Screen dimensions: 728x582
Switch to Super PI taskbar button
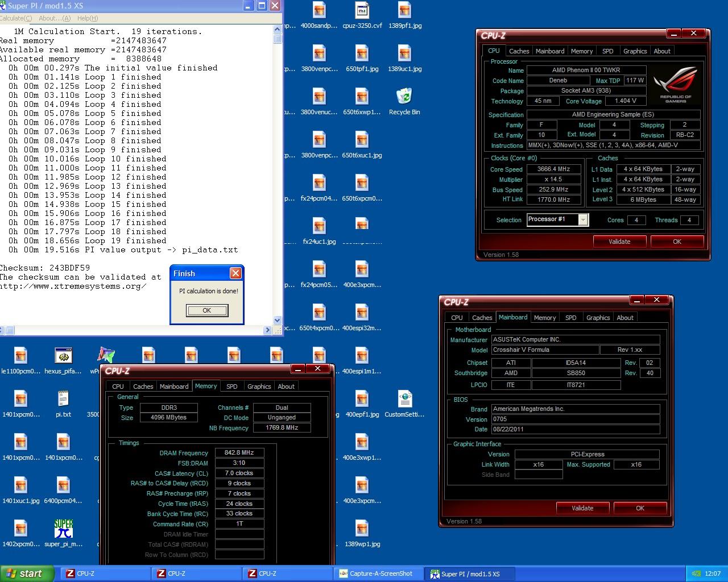point(470,573)
